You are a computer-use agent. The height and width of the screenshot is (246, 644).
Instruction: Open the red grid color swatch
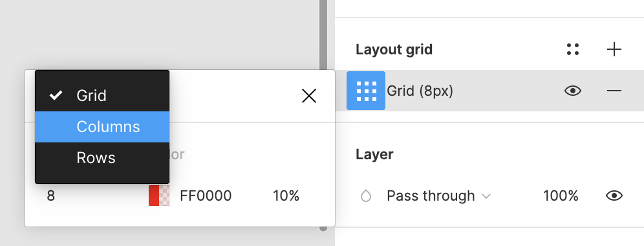159,196
